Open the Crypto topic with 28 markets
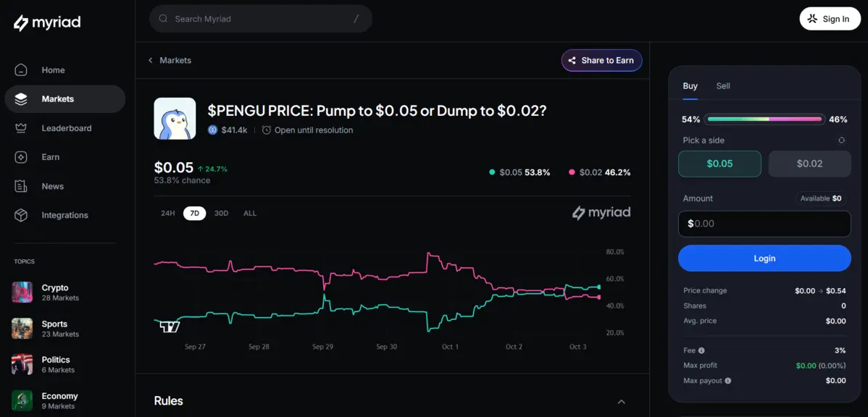The image size is (868, 417). pos(55,292)
